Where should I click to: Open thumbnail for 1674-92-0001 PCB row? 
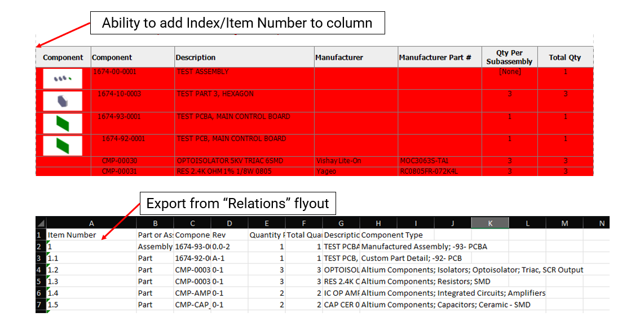pos(63,145)
